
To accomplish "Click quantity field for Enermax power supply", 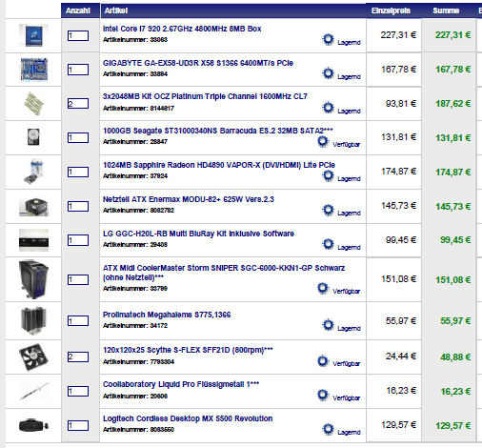I will (x=78, y=206).
